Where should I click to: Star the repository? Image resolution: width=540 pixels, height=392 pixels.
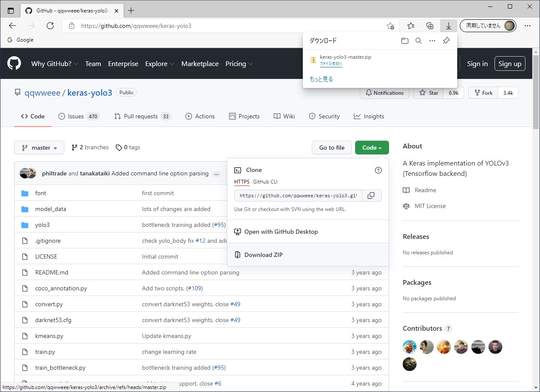(429, 93)
